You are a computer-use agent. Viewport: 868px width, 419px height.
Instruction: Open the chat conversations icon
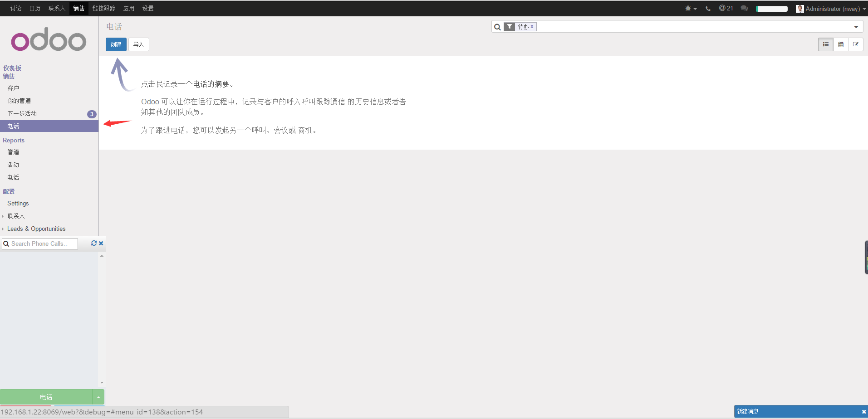pos(744,8)
